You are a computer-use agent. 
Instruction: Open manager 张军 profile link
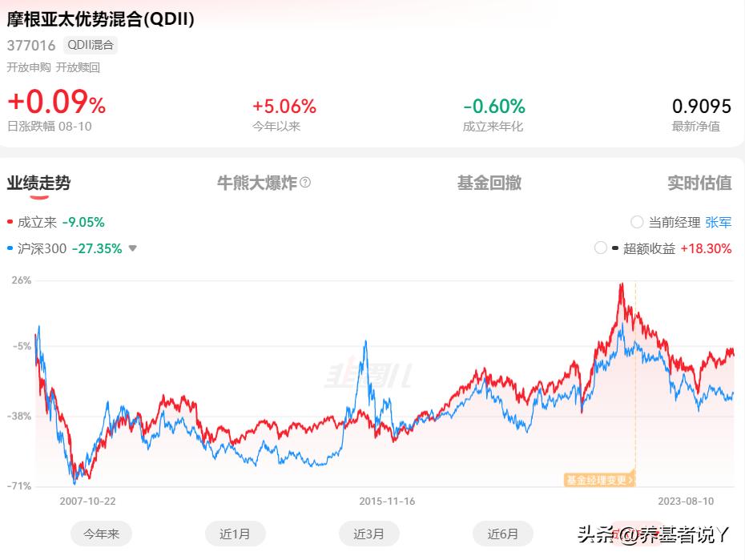pos(719,222)
